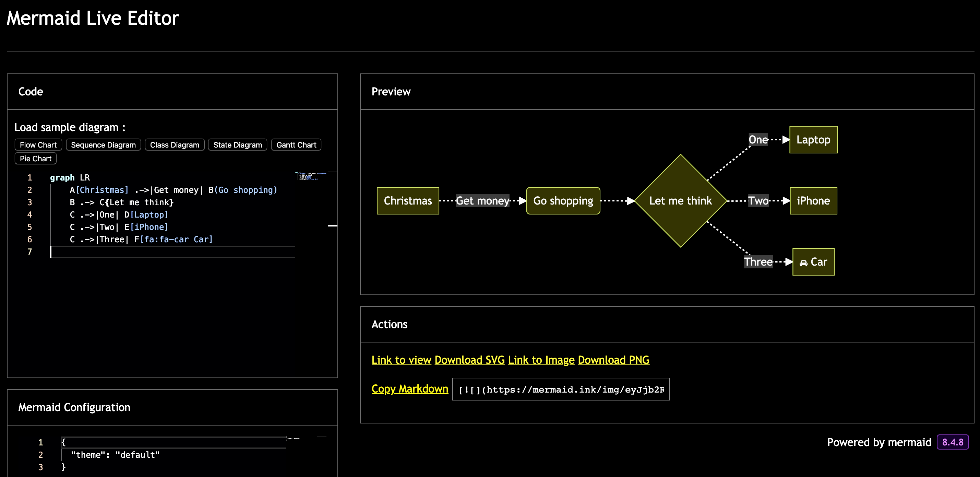The width and height of the screenshot is (980, 477).
Task: Click the Laptop node in diagram
Action: click(x=813, y=140)
